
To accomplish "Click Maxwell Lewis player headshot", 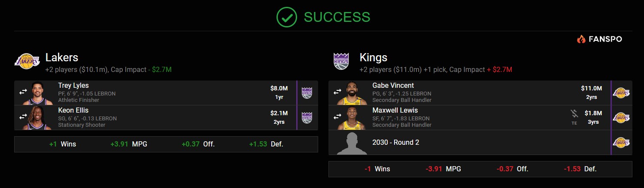I will [x=352, y=118].
